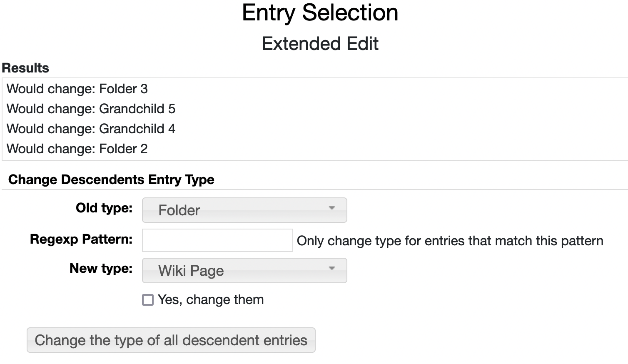Click the 'Regexp Pattern:' field label
The width and height of the screenshot is (628, 364).
tap(81, 239)
